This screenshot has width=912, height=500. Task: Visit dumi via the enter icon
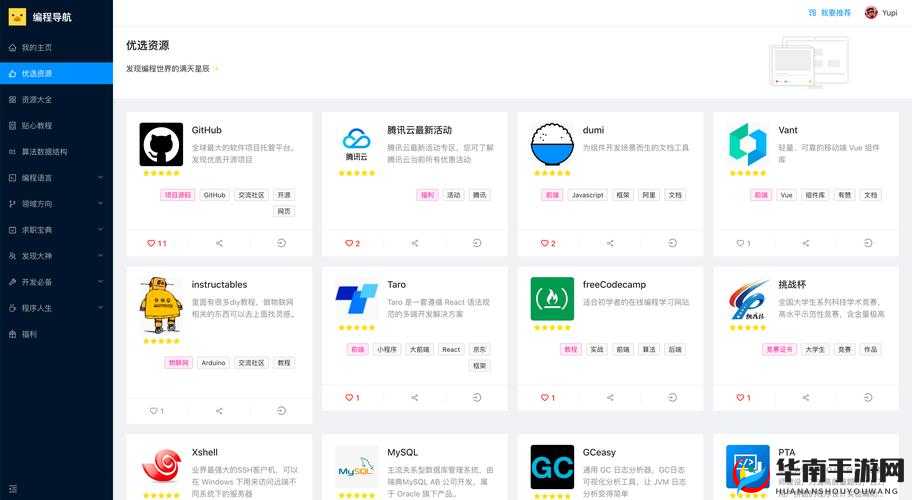tap(672, 243)
